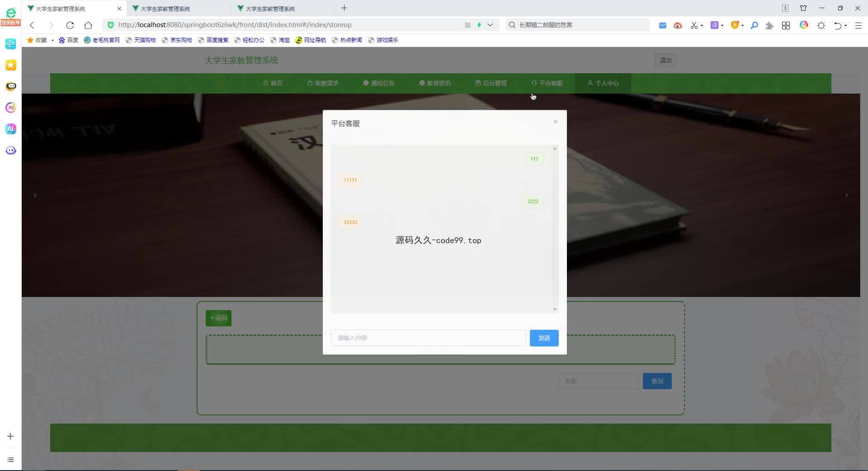868x471 pixels.
Task: Show next carousel slide
Action: (847, 195)
